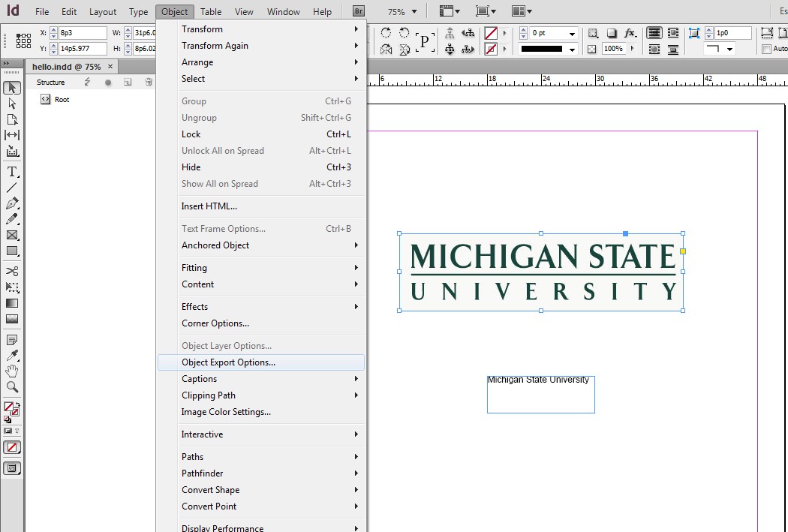Toggle No Text Wrap button
This screenshot has width=788, height=532.
click(x=654, y=33)
